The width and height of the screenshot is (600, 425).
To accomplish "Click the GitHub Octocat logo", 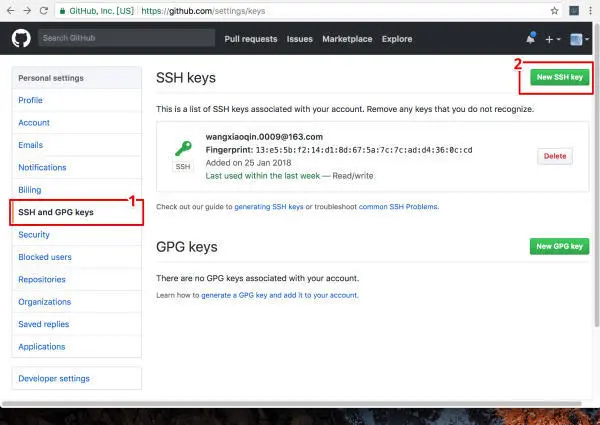I will (21, 38).
